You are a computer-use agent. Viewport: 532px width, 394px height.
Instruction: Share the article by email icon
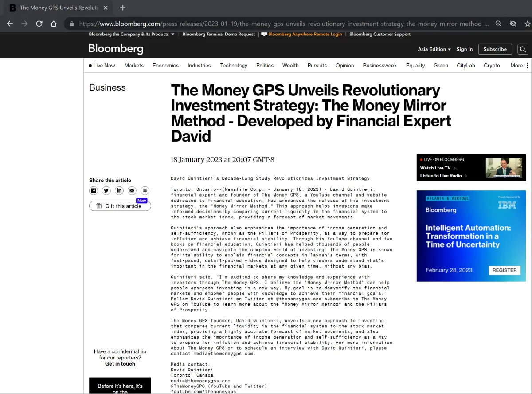pos(132,190)
